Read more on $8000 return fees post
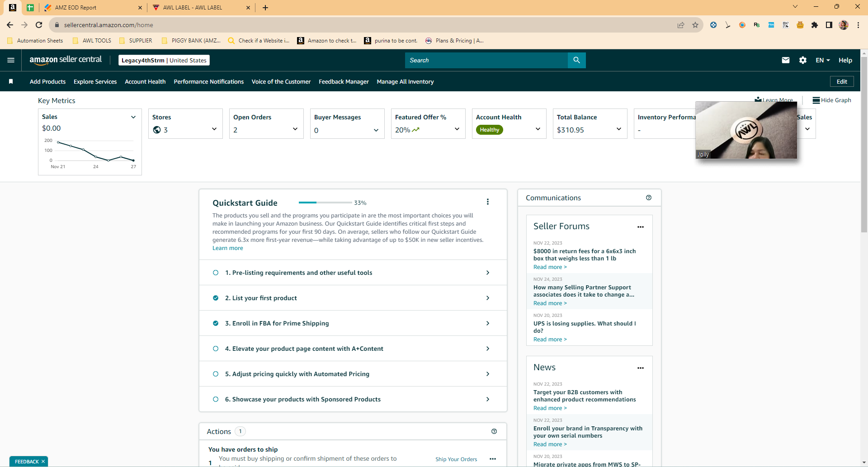The height and width of the screenshot is (467, 868). coord(550,267)
